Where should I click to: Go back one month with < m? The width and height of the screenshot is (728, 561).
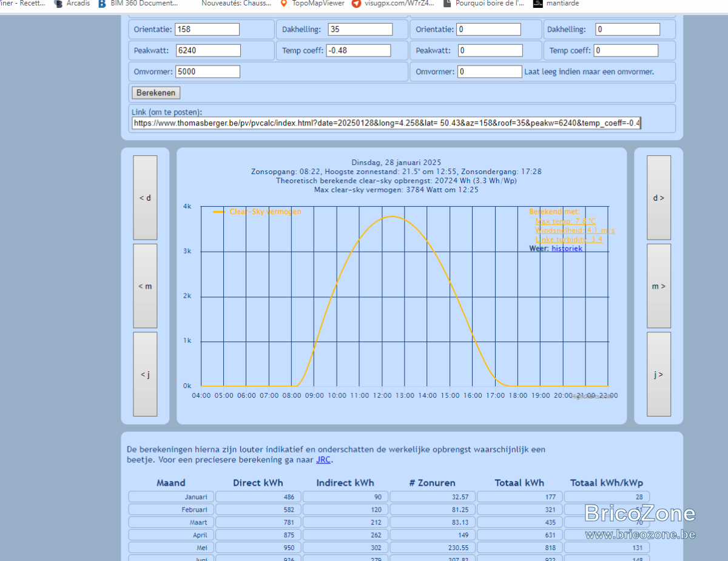tap(145, 286)
